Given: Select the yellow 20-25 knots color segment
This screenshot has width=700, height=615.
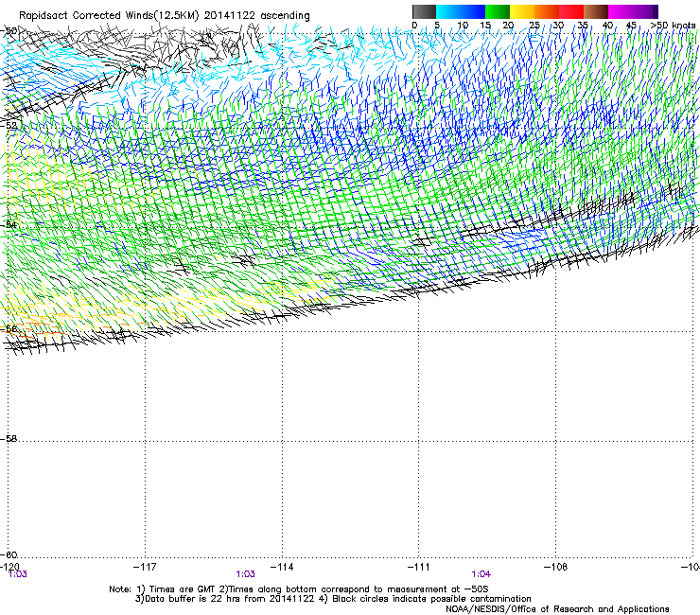Looking at the screenshot, I should pyautogui.click(x=522, y=11).
